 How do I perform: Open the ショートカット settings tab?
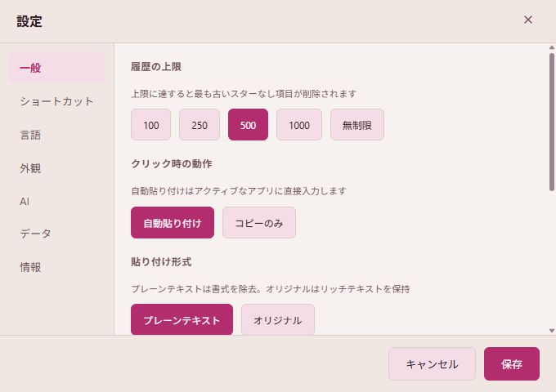tap(57, 101)
